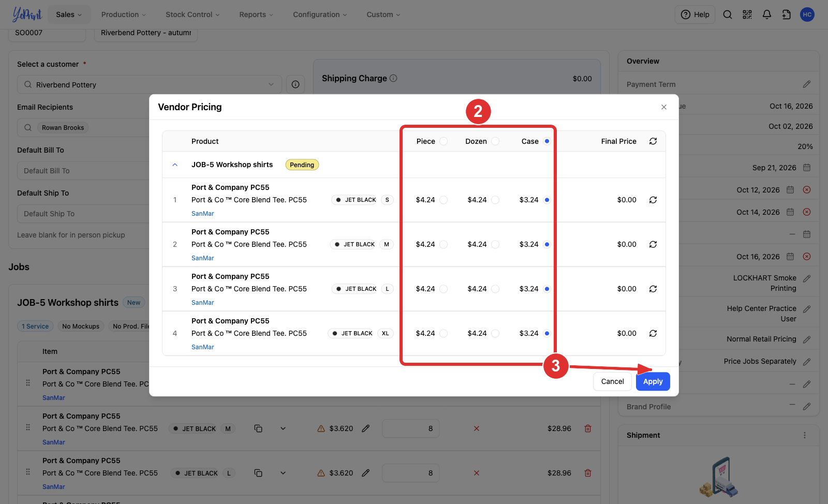The height and width of the screenshot is (504, 828).
Task: Open SanMar link under size S product
Action: pos(203,214)
